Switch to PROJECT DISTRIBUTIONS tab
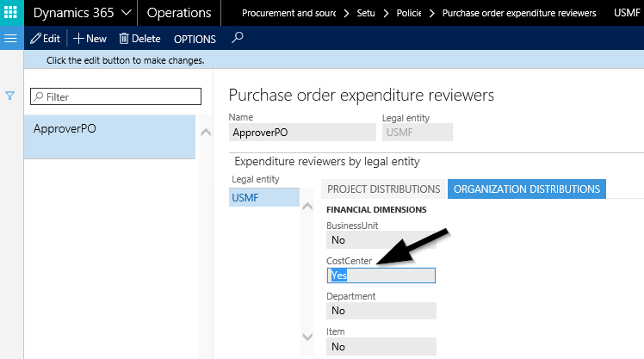The image size is (644, 359). tap(384, 189)
